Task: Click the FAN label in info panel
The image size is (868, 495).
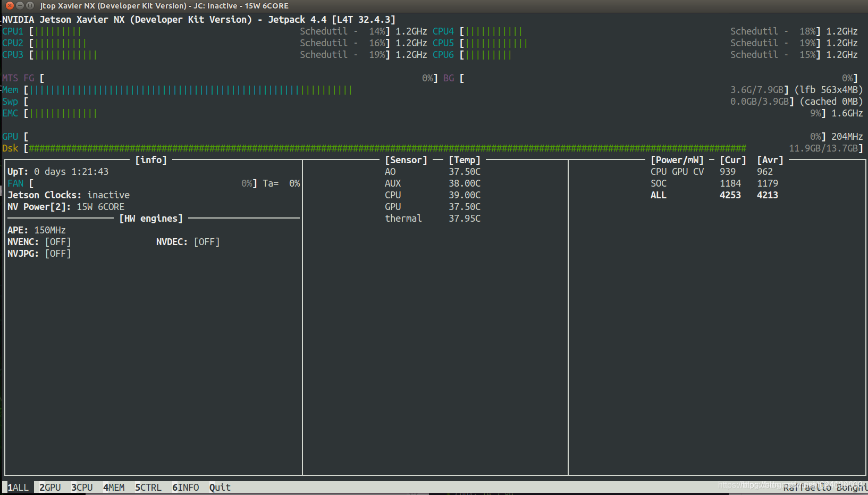Action: (x=15, y=183)
